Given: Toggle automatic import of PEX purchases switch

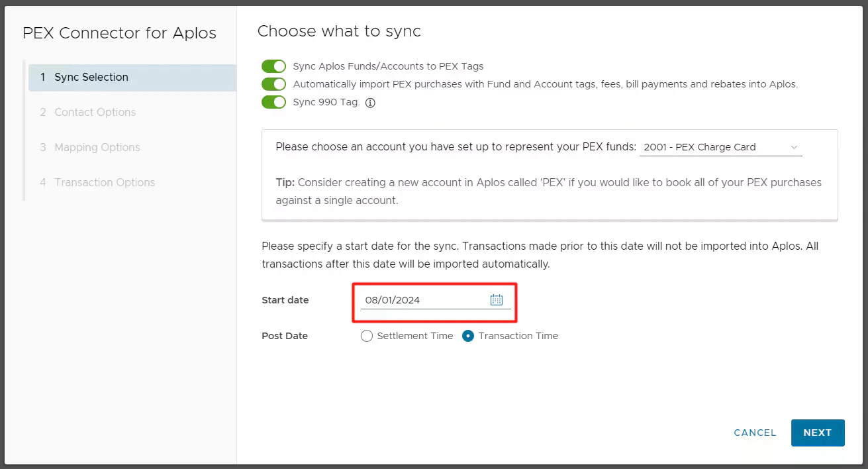Looking at the screenshot, I should coord(273,84).
